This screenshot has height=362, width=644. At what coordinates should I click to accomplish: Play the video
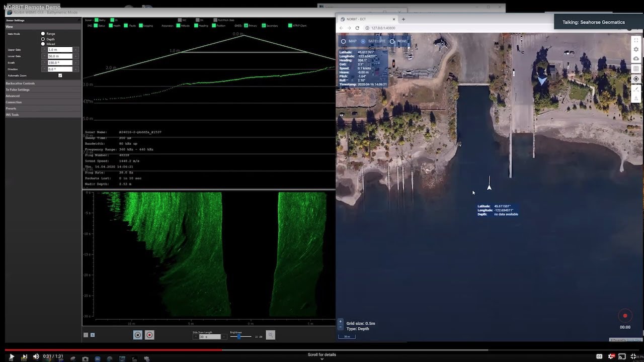coord(12,356)
